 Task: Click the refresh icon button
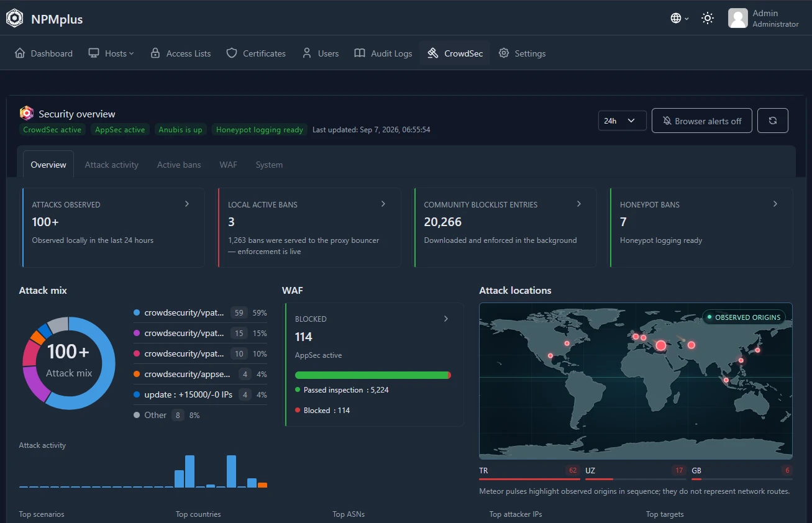coord(773,121)
